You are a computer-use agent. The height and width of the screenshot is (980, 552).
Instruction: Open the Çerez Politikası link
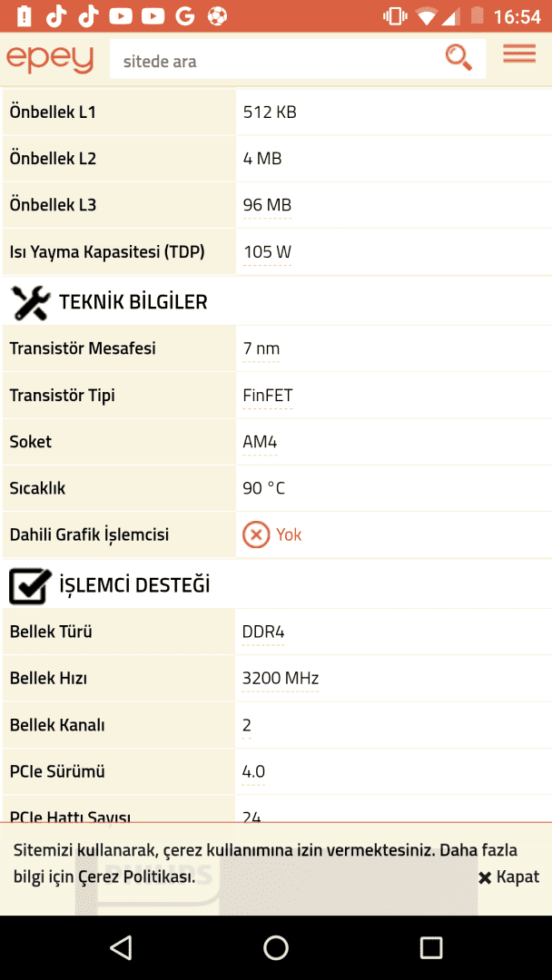point(135,877)
